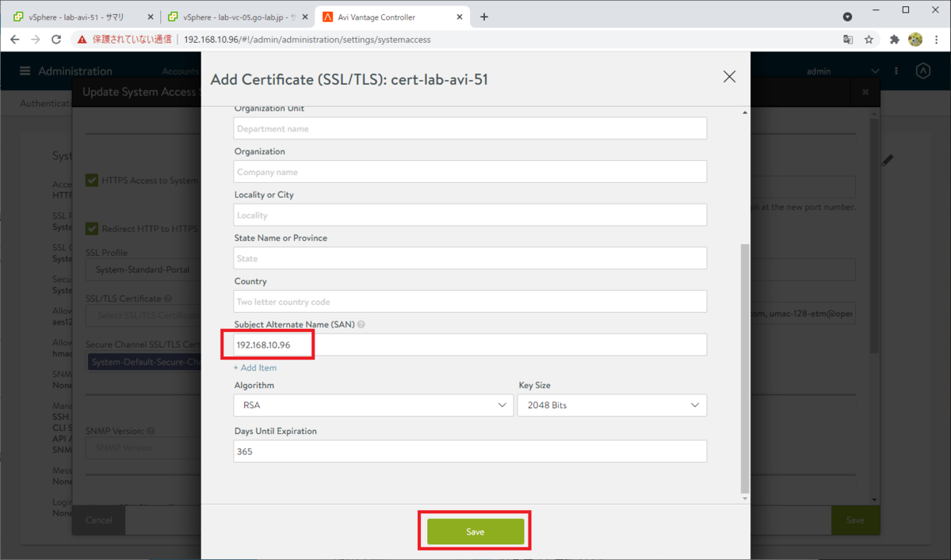951x560 pixels.
Task: Click Save in Update System Access dialog
Action: click(855, 520)
